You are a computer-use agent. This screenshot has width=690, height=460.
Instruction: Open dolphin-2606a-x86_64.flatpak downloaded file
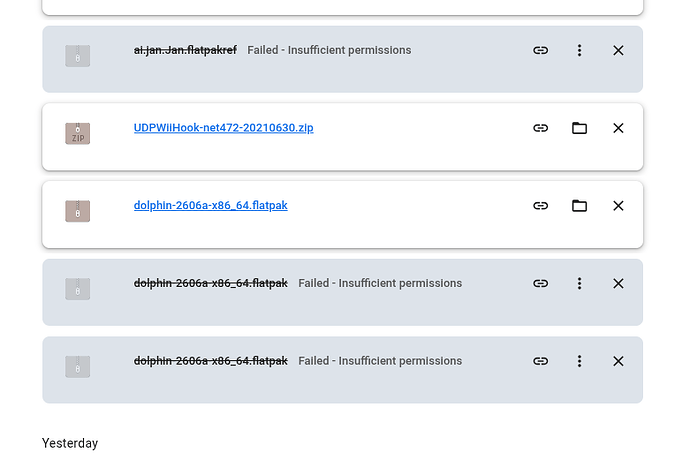(x=210, y=206)
